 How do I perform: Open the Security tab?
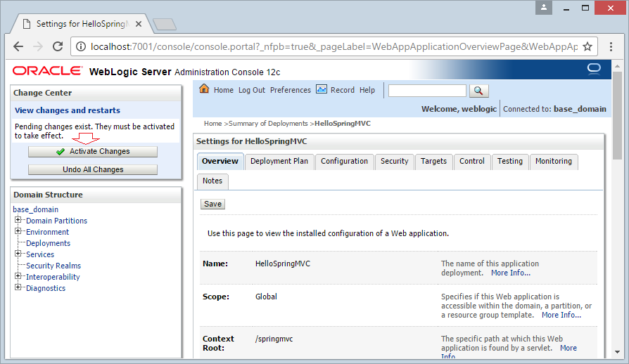pyautogui.click(x=394, y=162)
